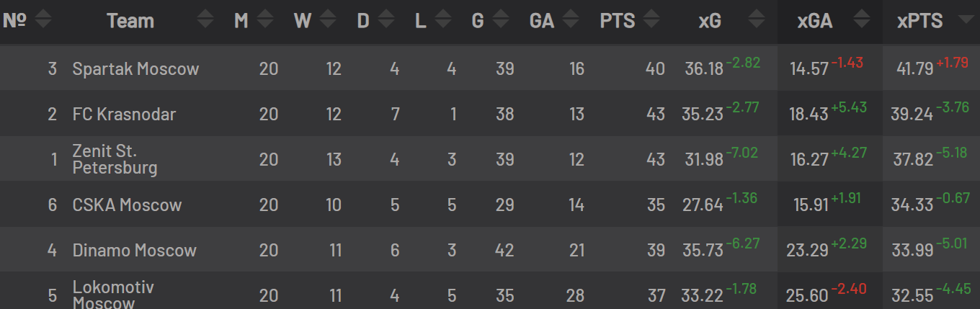The width and height of the screenshot is (980, 309).
Task: Click sort arrows next to Team header
Action: (x=205, y=20)
